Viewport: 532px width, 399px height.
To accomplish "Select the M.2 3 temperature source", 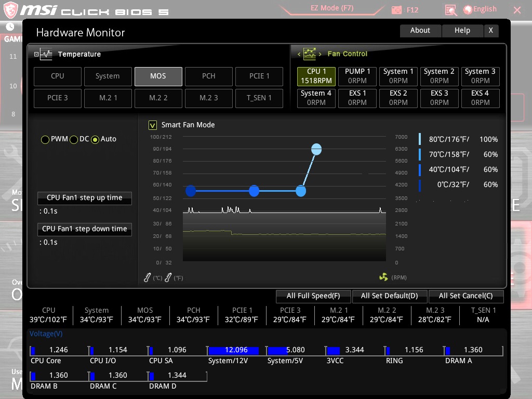I will pos(209,98).
